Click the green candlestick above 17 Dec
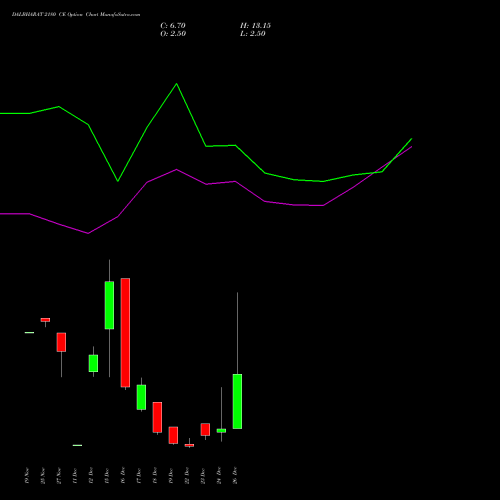500x500 pixels. tap(141, 397)
